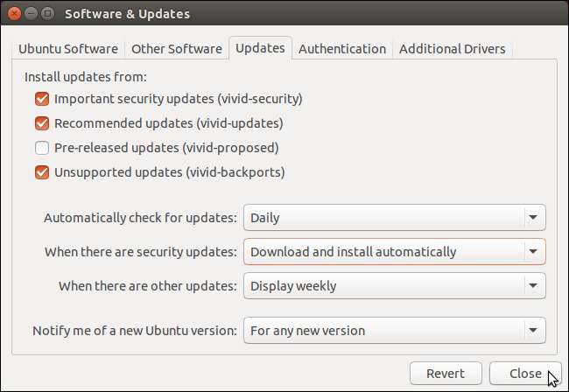Enable Pre-released updates (vivid-proposed)
The height and width of the screenshot is (392, 569).
coord(42,148)
